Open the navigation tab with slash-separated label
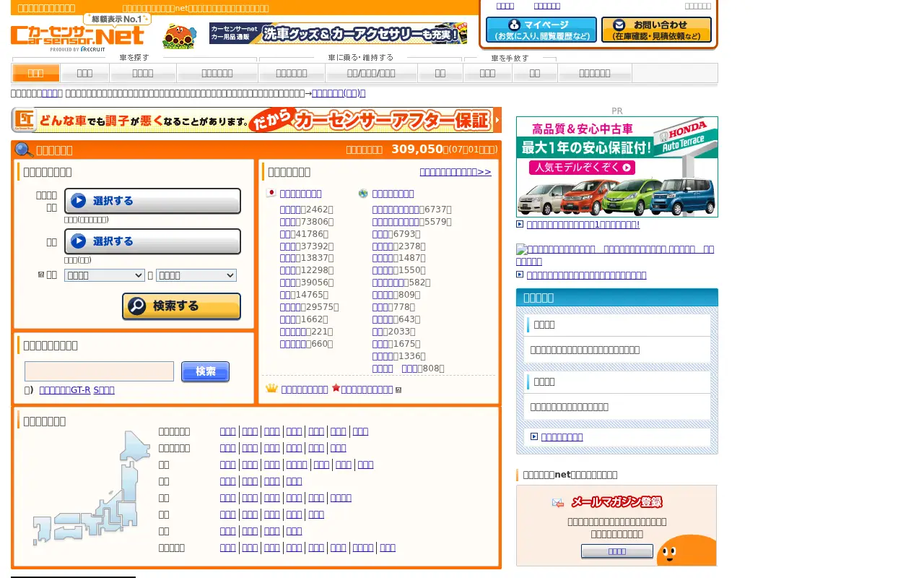This screenshot has width=924, height=578. coord(371,73)
